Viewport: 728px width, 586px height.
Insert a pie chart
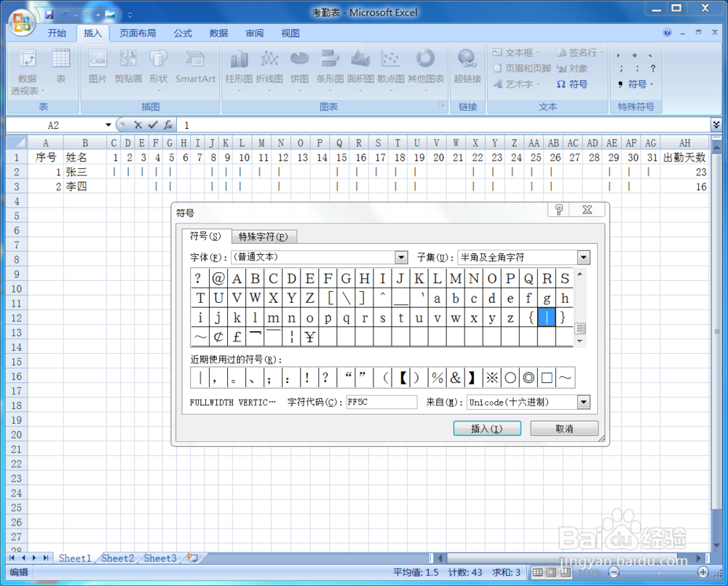click(x=299, y=69)
